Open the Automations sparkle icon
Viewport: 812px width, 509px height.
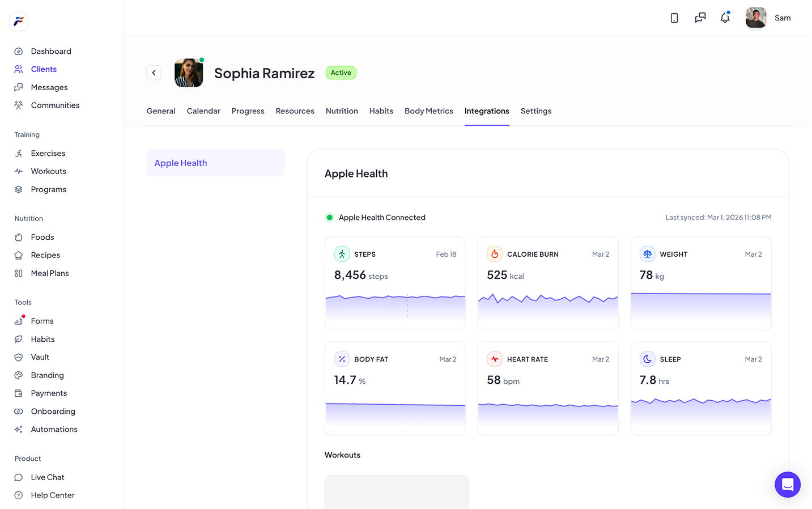(x=19, y=429)
